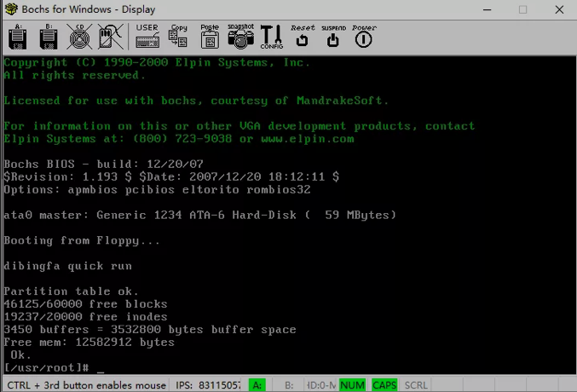
Task: Click the 'Partition table ok.' line
Action: pos(72,291)
